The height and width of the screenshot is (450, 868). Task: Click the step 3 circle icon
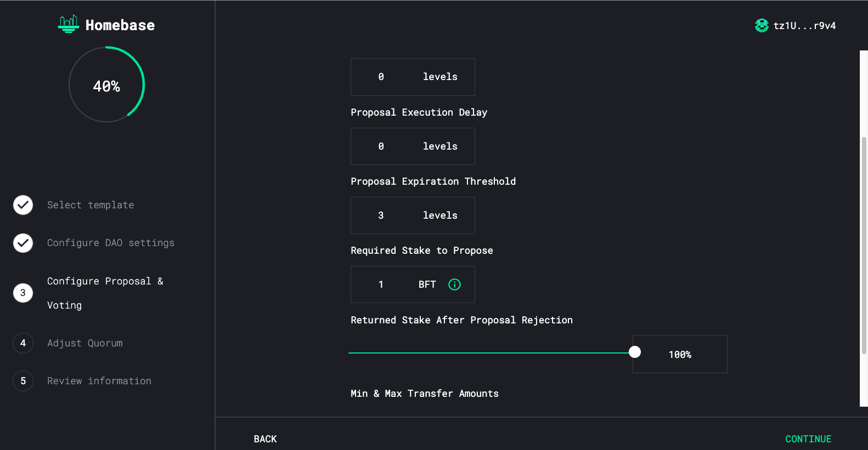[x=23, y=293]
